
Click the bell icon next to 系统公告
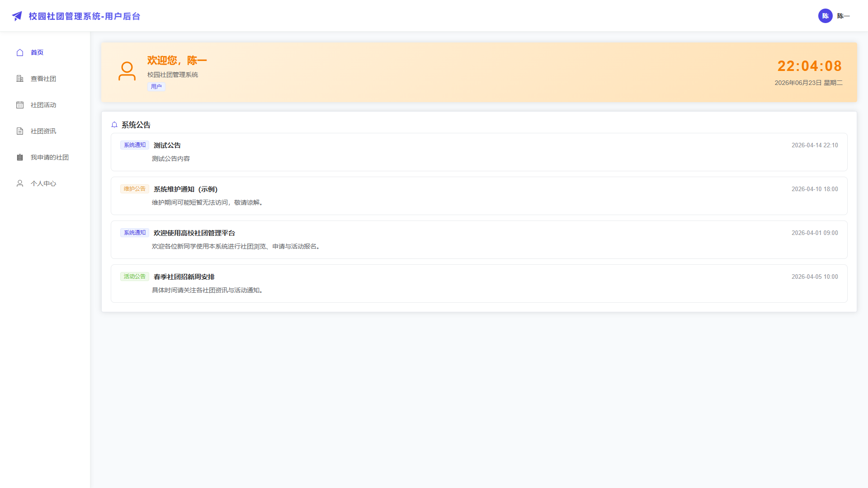(x=114, y=125)
